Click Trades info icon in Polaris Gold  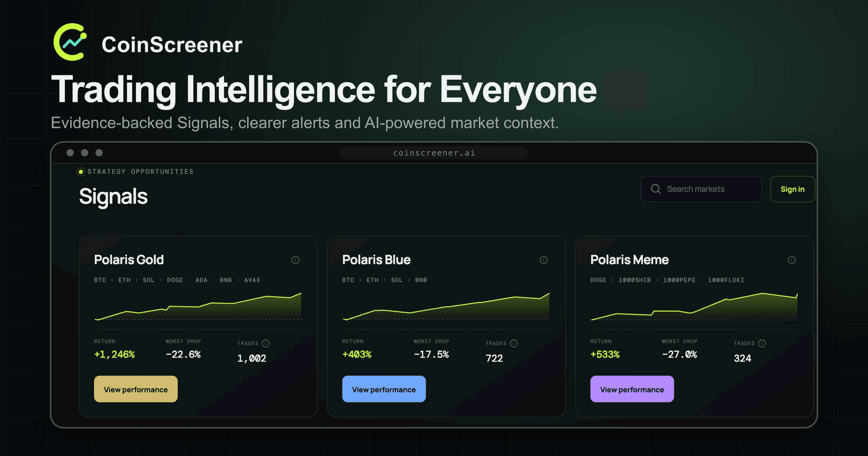[266, 343]
